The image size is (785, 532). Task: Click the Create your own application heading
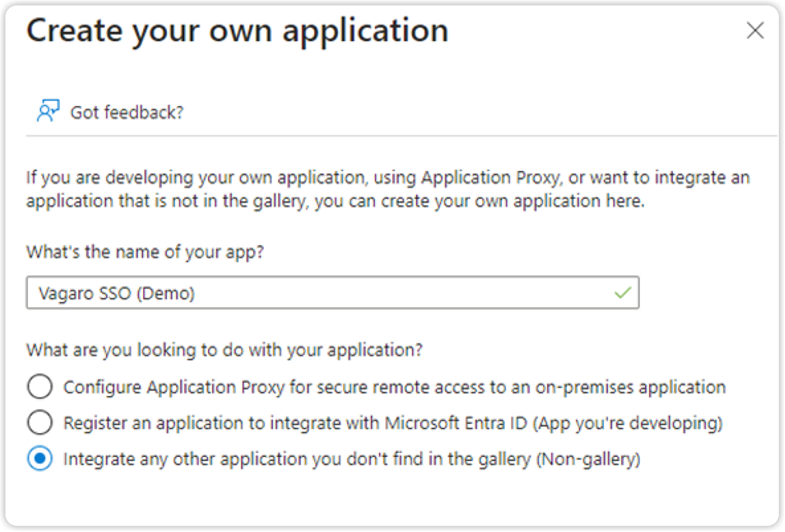(237, 32)
